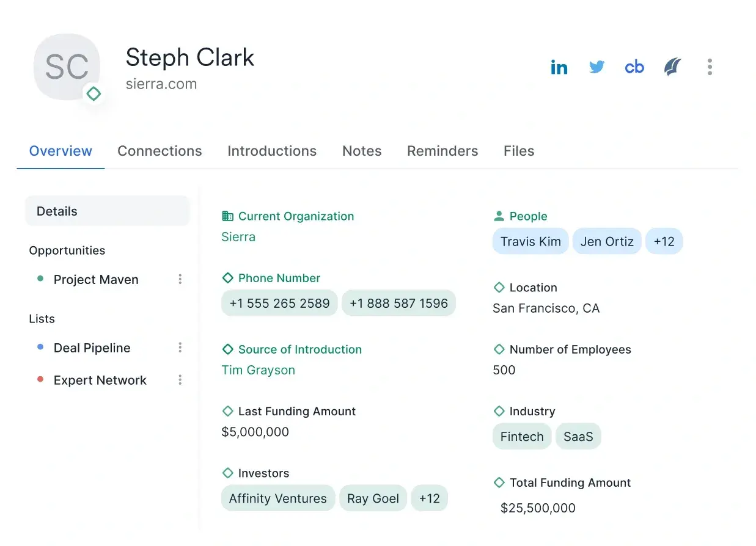The height and width of the screenshot is (546, 756).
Task: Click the Tim Grayson introduction link
Action: pos(258,370)
